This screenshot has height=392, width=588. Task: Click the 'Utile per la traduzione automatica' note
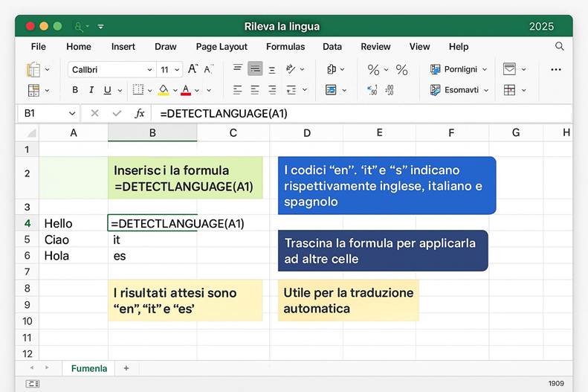pos(349,300)
